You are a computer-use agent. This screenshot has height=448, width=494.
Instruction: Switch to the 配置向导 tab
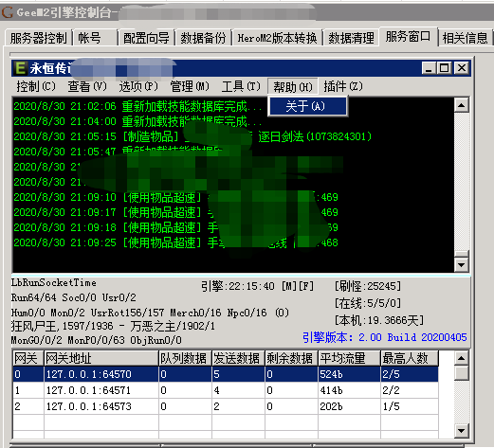pos(146,38)
